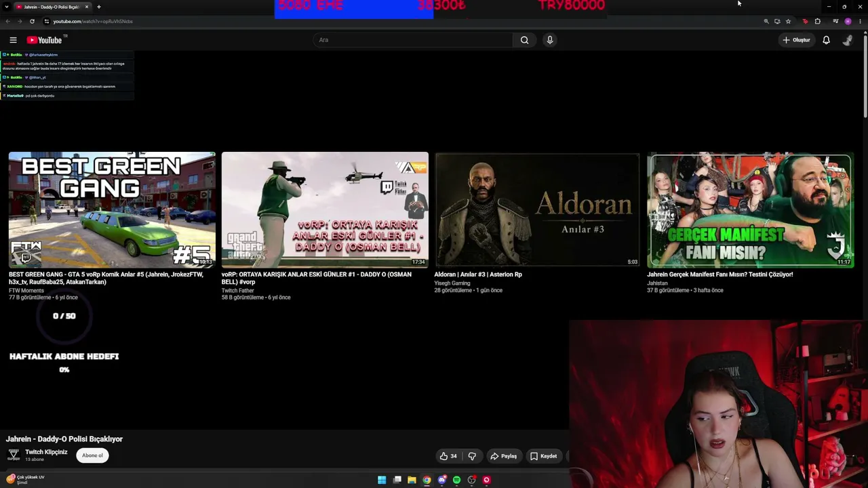The height and width of the screenshot is (488, 868).
Task: Like the video with thumbs up
Action: coord(448,456)
